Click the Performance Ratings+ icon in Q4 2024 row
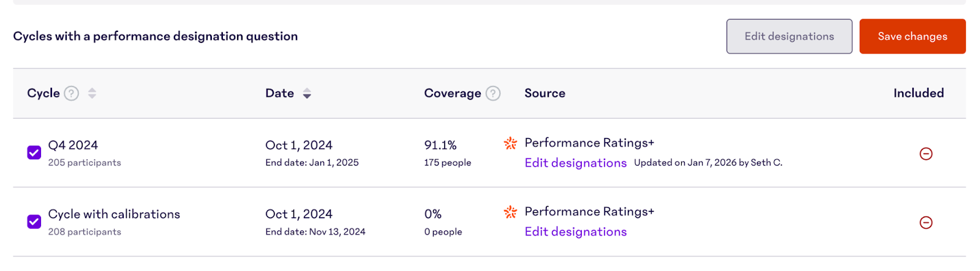980x271 pixels. (510, 143)
